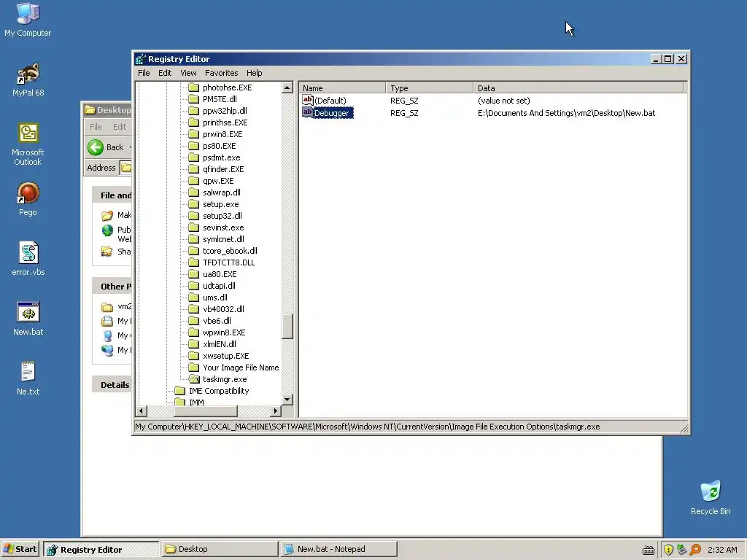Image resolution: width=747 pixels, height=560 pixels.
Task: Switch to Desktop taskbar button
Action: [x=219, y=549]
